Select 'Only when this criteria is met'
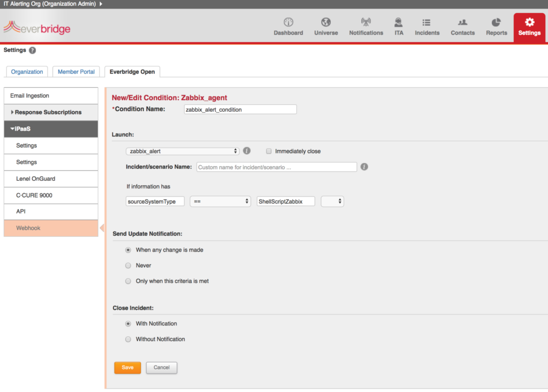548x392 pixels. coord(128,281)
